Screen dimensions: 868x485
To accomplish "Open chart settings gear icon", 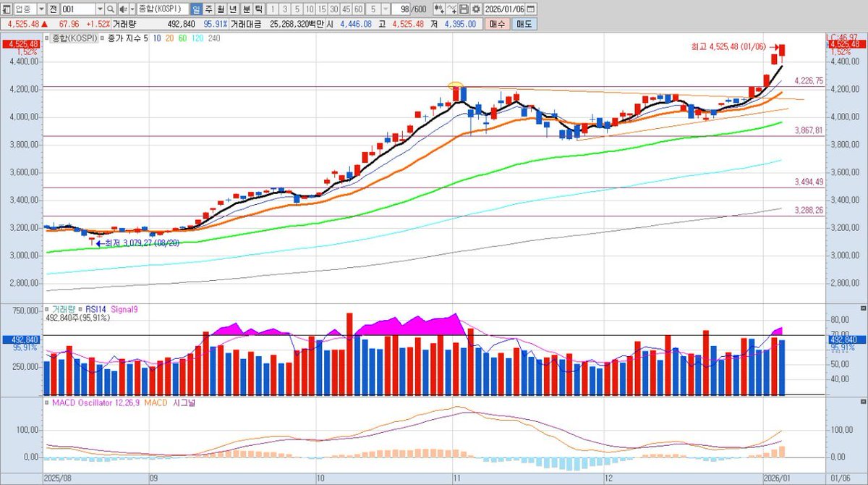I will (x=475, y=9).
